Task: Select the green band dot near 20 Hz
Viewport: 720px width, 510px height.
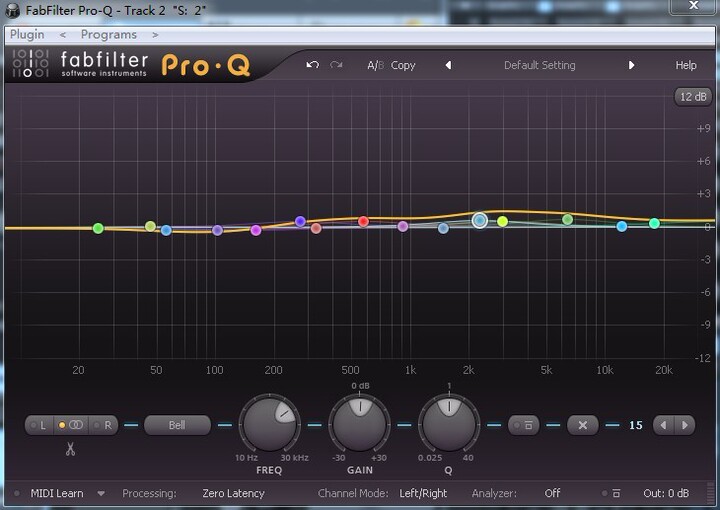Action: click(x=98, y=228)
